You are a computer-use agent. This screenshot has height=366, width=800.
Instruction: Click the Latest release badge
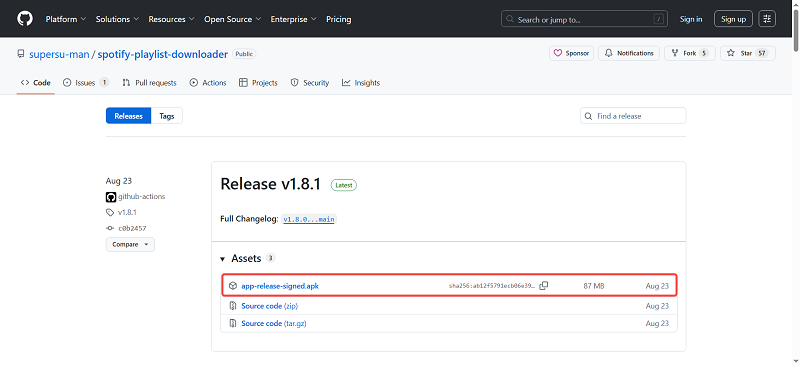pyautogui.click(x=344, y=185)
